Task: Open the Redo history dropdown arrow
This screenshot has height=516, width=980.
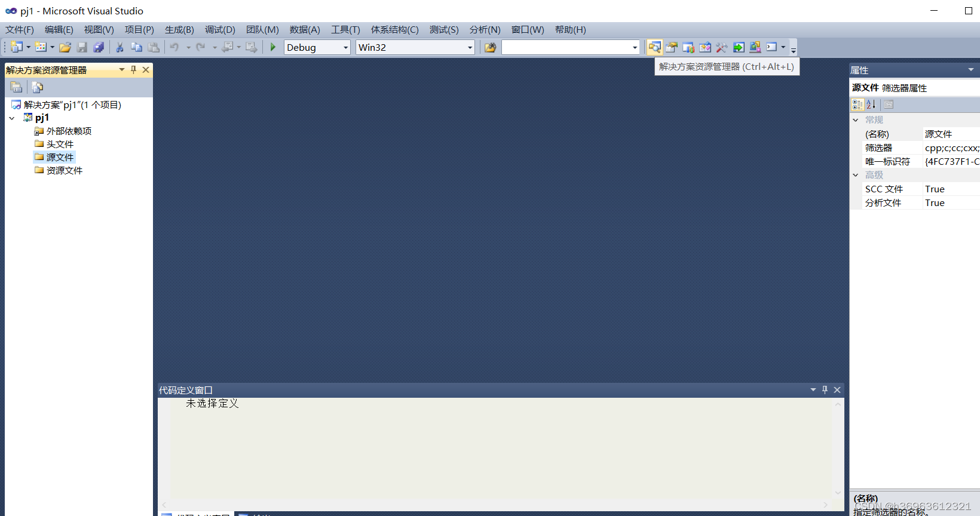Action: point(215,47)
